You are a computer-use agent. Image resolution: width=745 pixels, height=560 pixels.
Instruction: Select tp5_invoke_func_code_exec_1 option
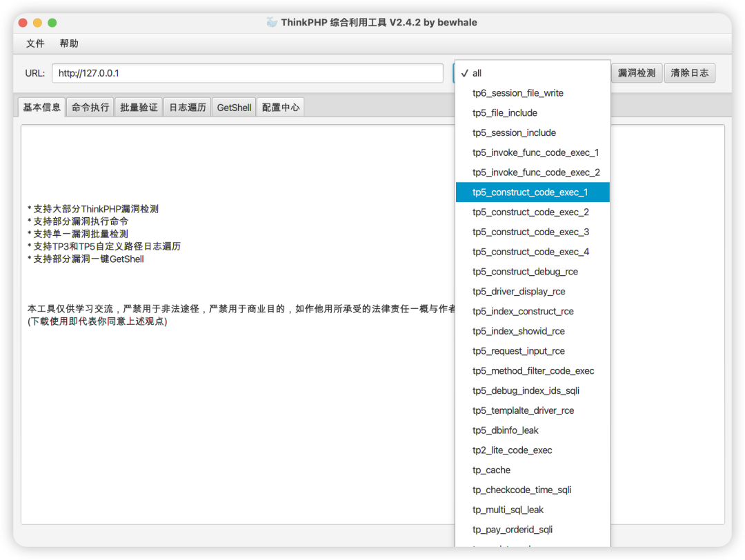coord(533,152)
